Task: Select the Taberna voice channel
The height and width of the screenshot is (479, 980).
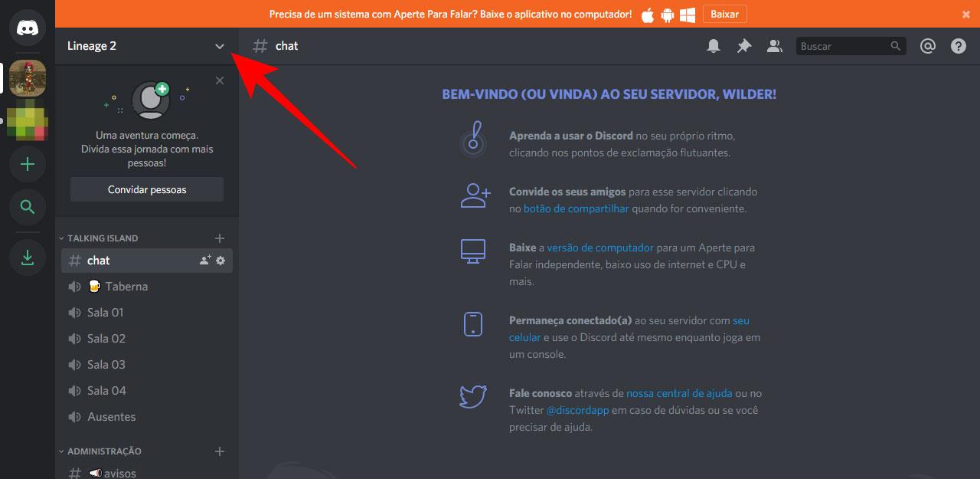Action: (128, 286)
